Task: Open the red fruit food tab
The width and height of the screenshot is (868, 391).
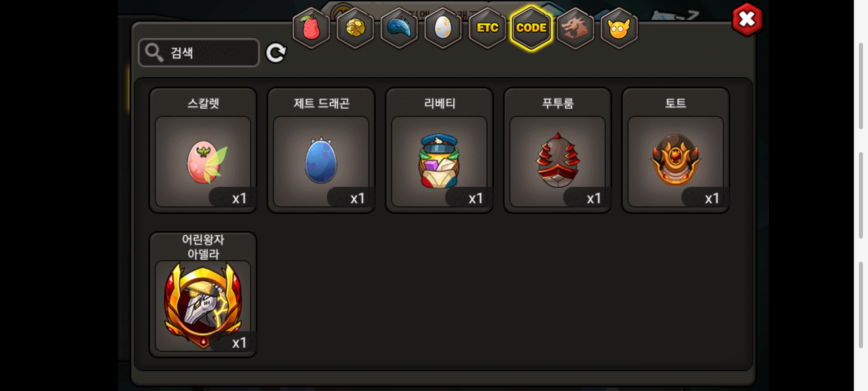Action: click(x=311, y=28)
